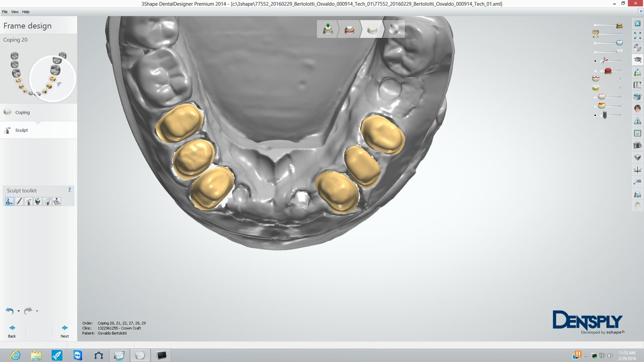Open the margin line workflow step
Screen dimensions: 644x362
tap(349, 29)
